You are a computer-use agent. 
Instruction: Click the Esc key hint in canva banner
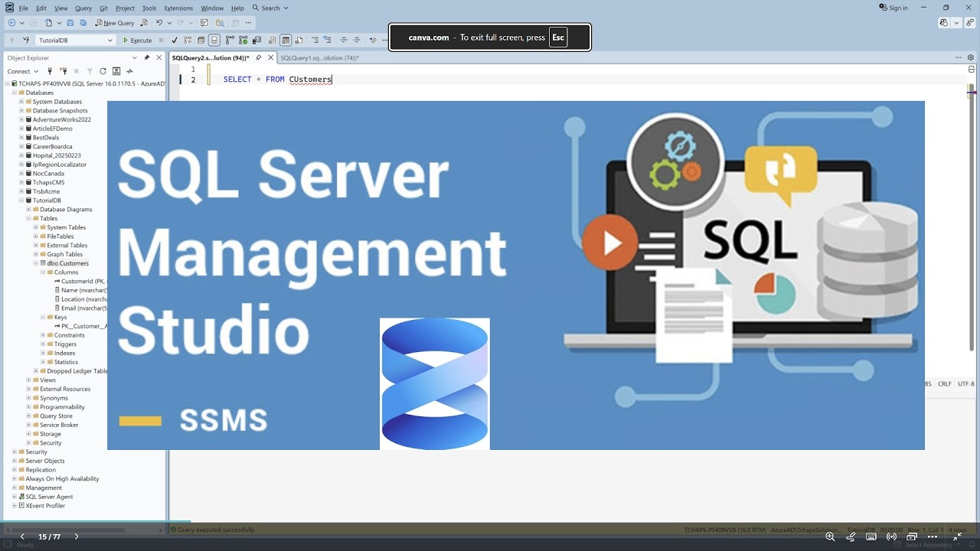558,37
